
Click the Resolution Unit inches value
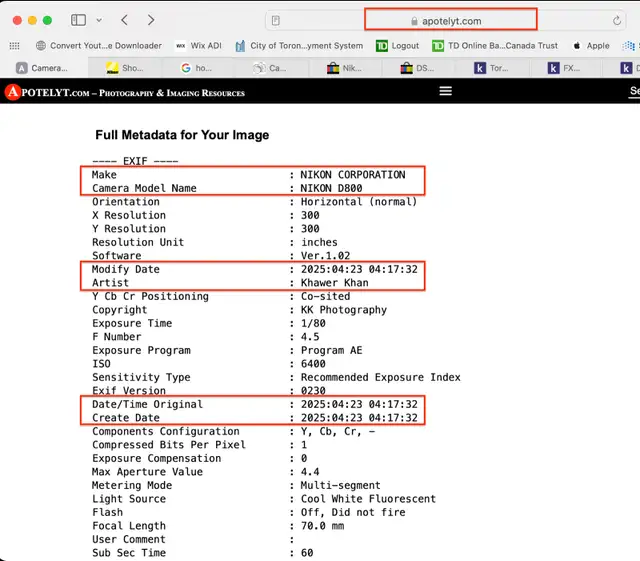coord(319,242)
